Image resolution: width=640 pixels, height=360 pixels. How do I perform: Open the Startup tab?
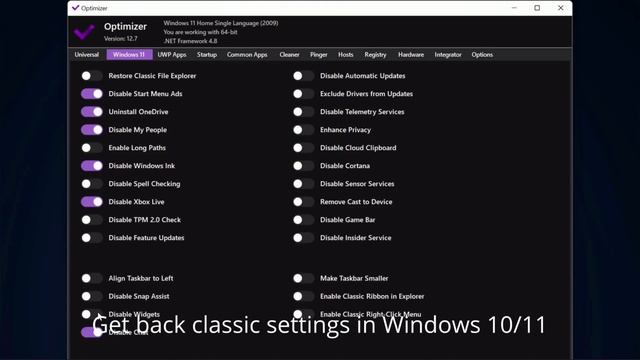[207, 55]
